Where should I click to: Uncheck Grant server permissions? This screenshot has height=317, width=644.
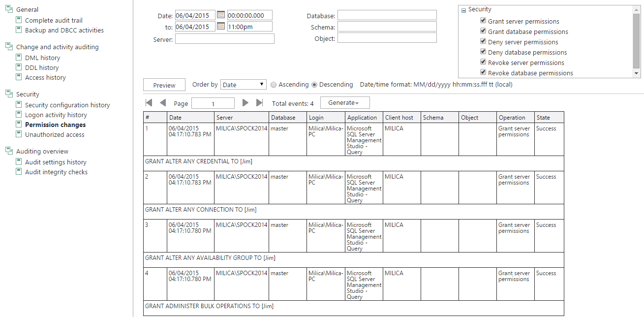(x=483, y=21)
